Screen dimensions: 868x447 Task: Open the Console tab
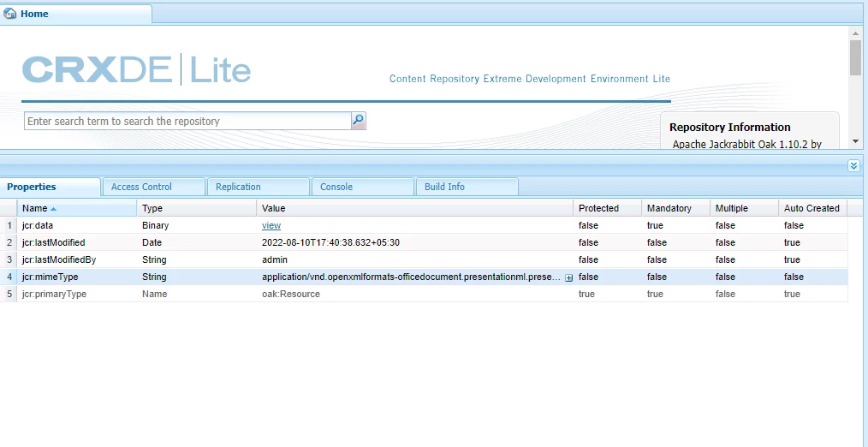click(363, 187)
